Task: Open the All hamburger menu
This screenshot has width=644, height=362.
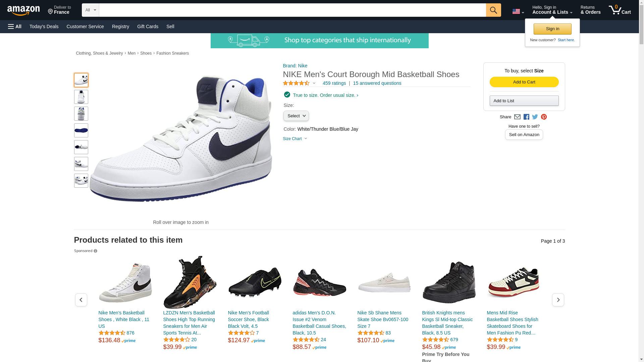Action: click(15, 26)
